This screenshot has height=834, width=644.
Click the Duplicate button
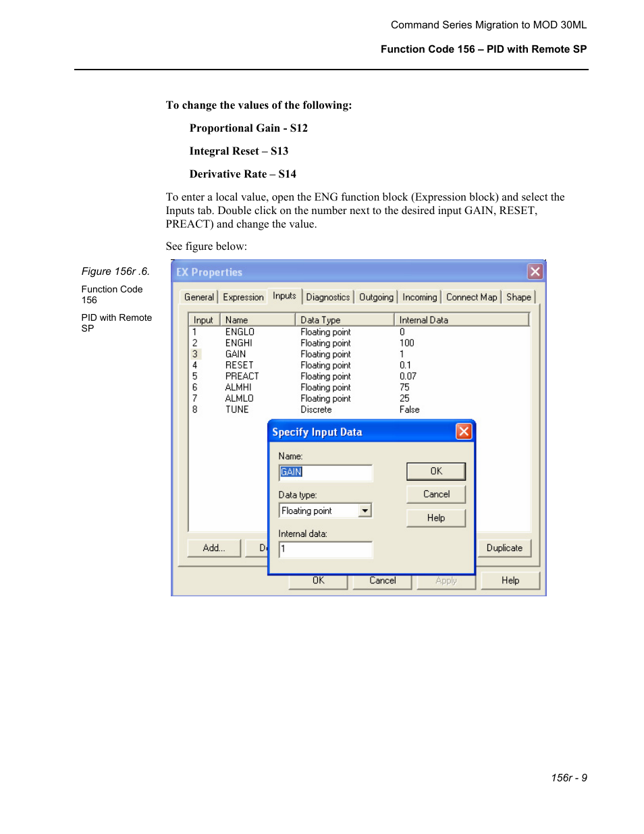pyautogui.click(x=504, y=548)
